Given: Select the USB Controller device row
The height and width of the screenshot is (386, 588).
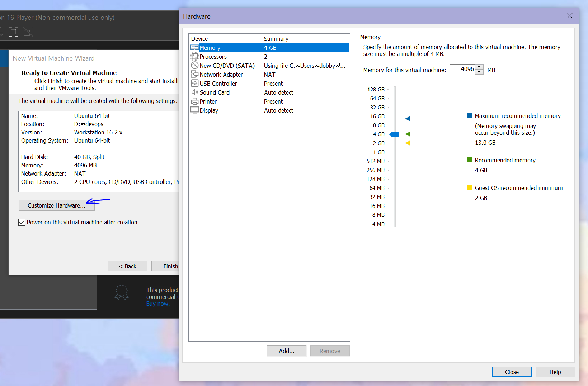Looking at the screenshot, I should click(x=269, y=84).
